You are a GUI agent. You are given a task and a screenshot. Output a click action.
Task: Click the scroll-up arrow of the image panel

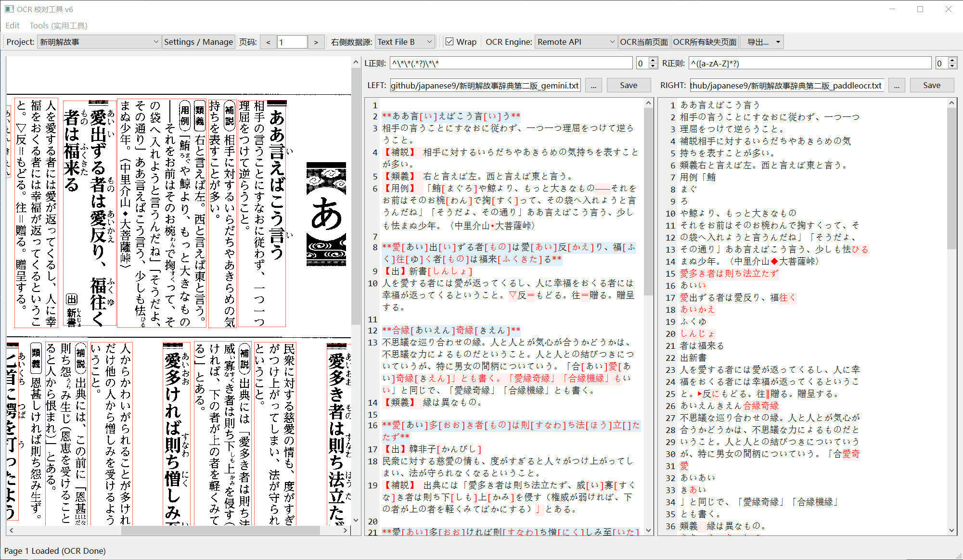pos(356,62)
